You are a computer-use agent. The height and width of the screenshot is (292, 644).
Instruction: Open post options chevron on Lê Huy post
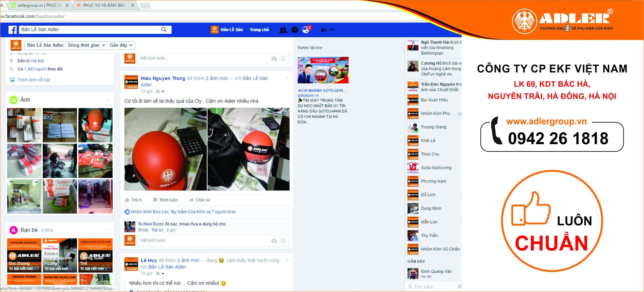287,260
